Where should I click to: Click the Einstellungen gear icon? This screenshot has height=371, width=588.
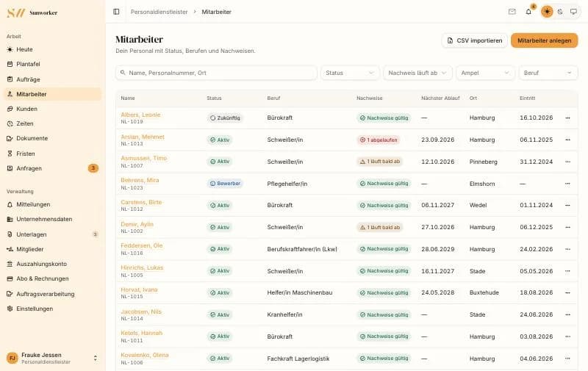click(x=10, y=309)
